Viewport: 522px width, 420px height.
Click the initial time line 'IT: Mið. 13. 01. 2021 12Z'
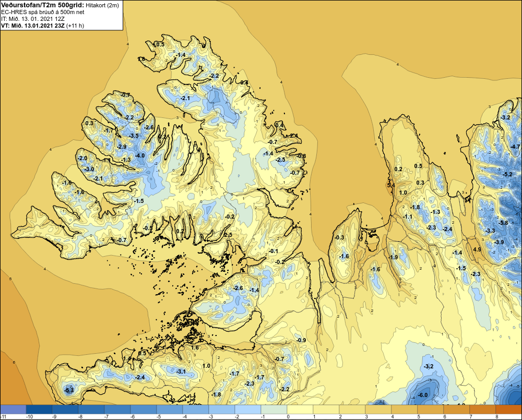click(33, 19)
